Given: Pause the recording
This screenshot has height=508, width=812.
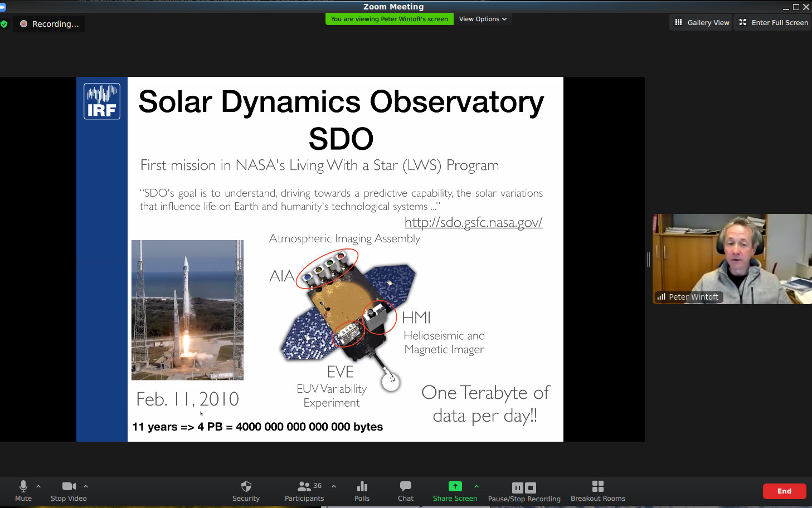Looking at the screenshot, I should tap(518, 488).
